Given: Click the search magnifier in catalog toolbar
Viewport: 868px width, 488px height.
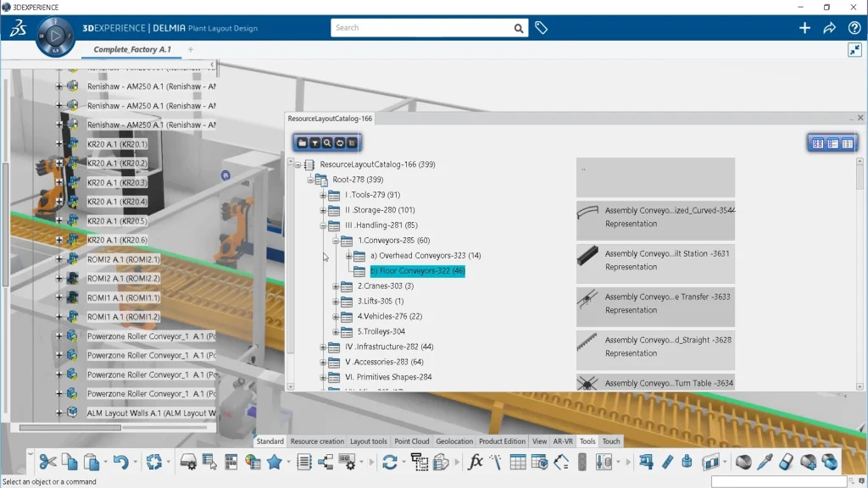Looking at the screenshot, I should click(x=327, y=143).
